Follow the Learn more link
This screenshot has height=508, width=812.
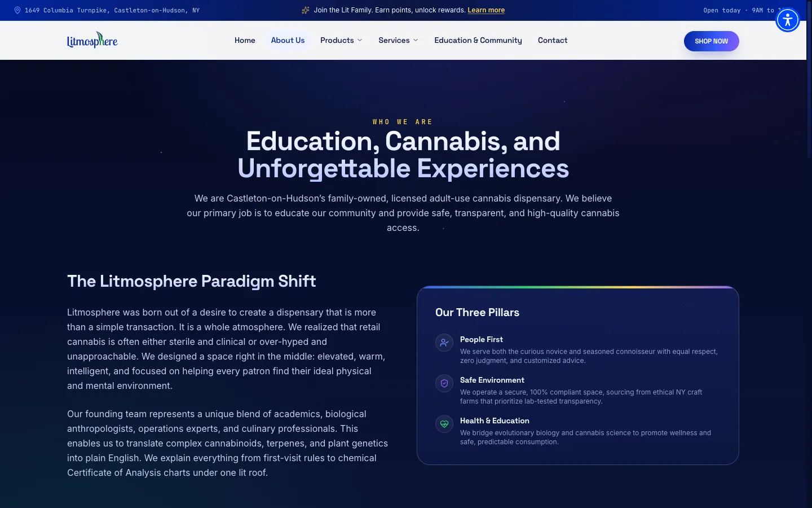(x=486, y=10)
